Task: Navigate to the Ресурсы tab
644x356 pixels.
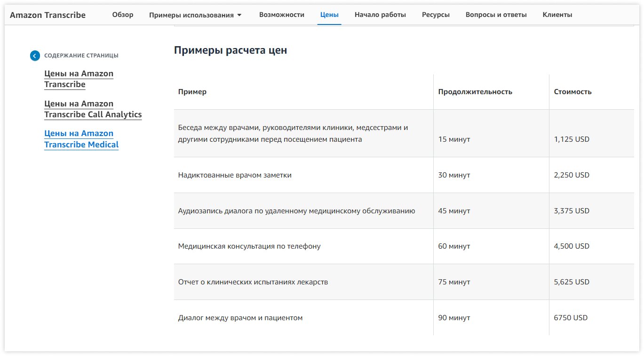Action: (x=436, y=15)
